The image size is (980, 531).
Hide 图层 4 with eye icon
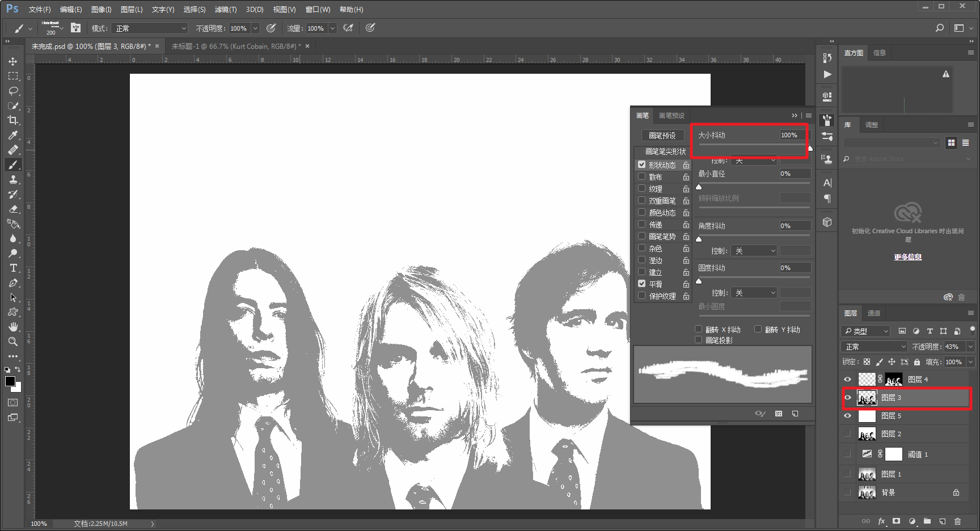pos(847,380)
